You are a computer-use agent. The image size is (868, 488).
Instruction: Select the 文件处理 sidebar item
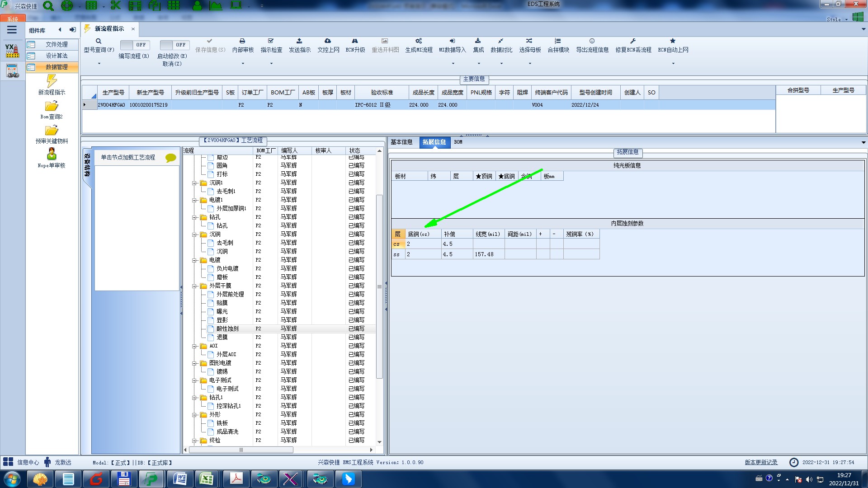tap(52, 44)
